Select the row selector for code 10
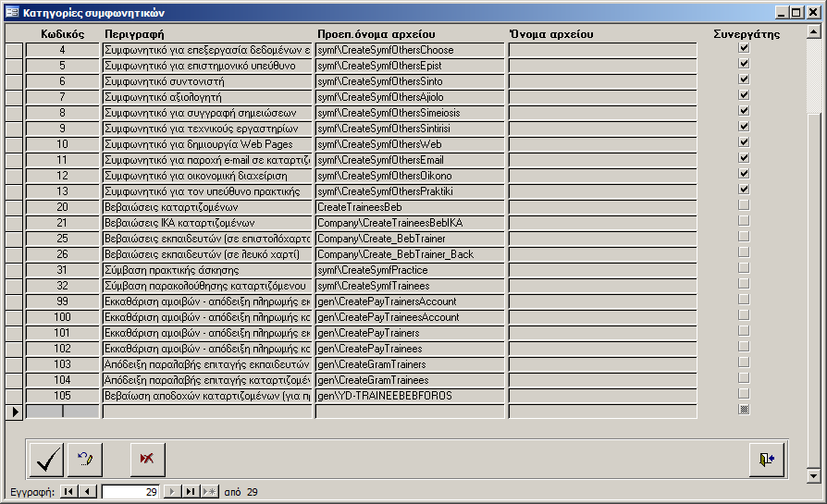The height and width of the screenshot is (504, 827). (x=14, y=144)
